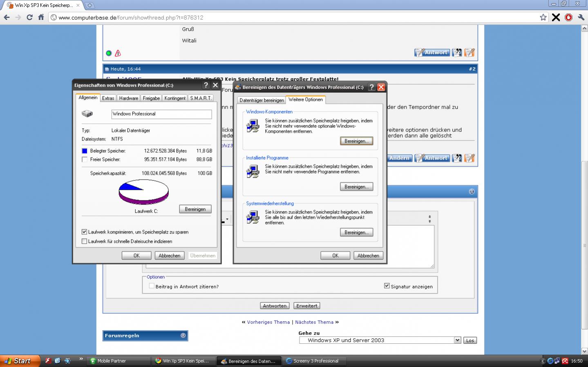Switch to Datenträger bereinigen tab
The width and height of the screenshot is (588, 367).
262,100
